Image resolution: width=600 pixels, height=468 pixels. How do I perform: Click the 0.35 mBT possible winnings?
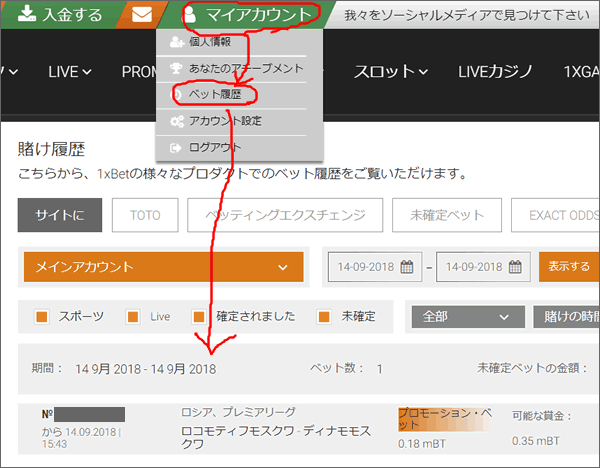click(536, 441)
